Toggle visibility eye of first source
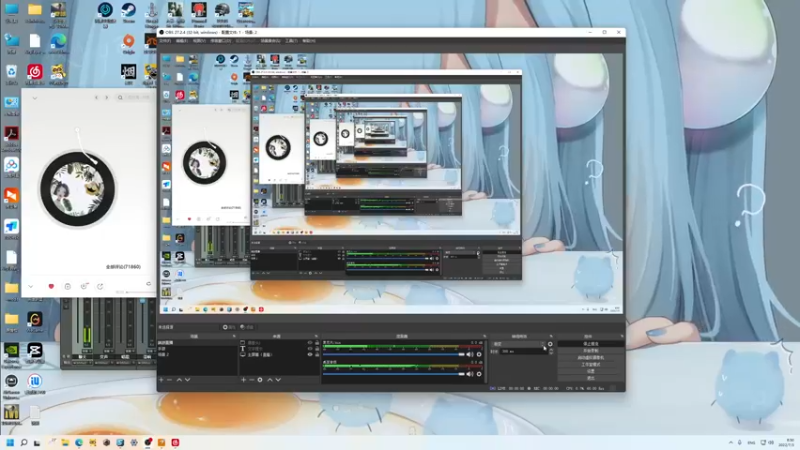The image size is (800, 450). [310, 343]
